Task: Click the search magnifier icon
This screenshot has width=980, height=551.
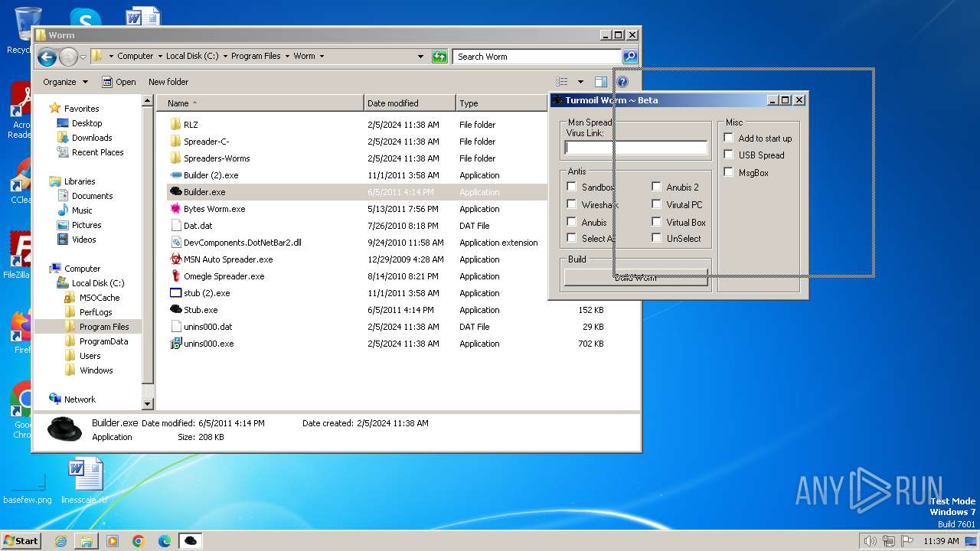Action: coord(629,57)
